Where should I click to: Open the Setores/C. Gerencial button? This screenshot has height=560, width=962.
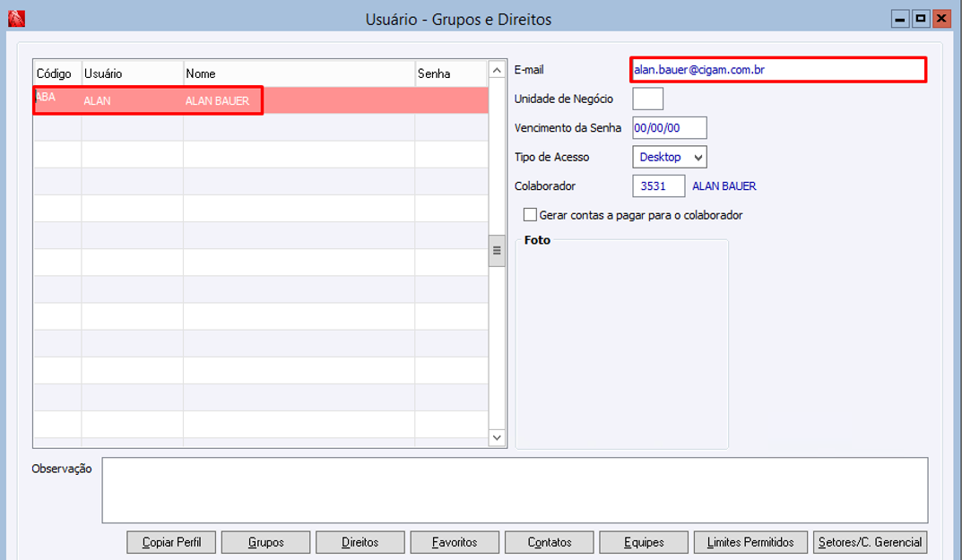870,542
